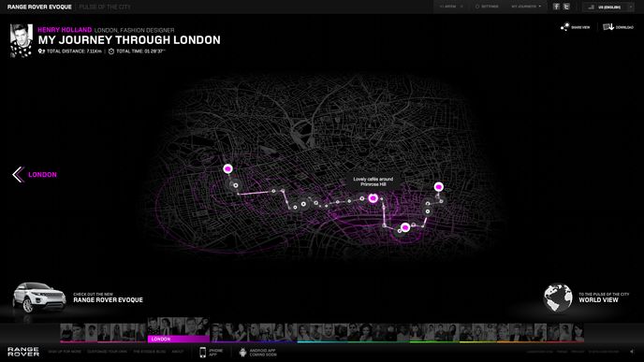Go back using the London chevron arrow
Image resolution: width=644 pixels, height=362 pixels.
(x=18, y=174)
